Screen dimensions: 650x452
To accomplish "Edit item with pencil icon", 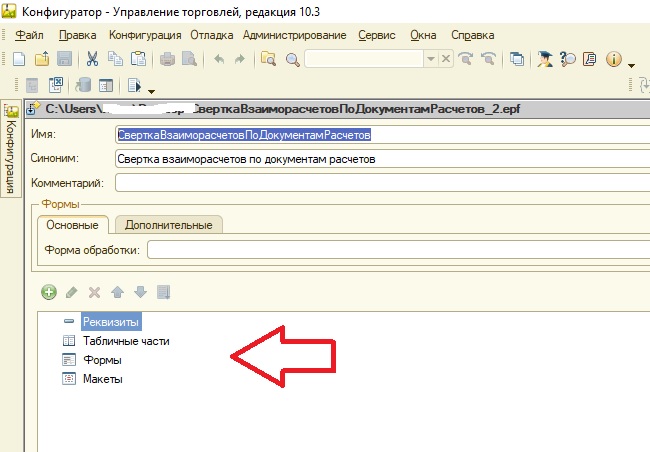I will (x=72, y=292).
